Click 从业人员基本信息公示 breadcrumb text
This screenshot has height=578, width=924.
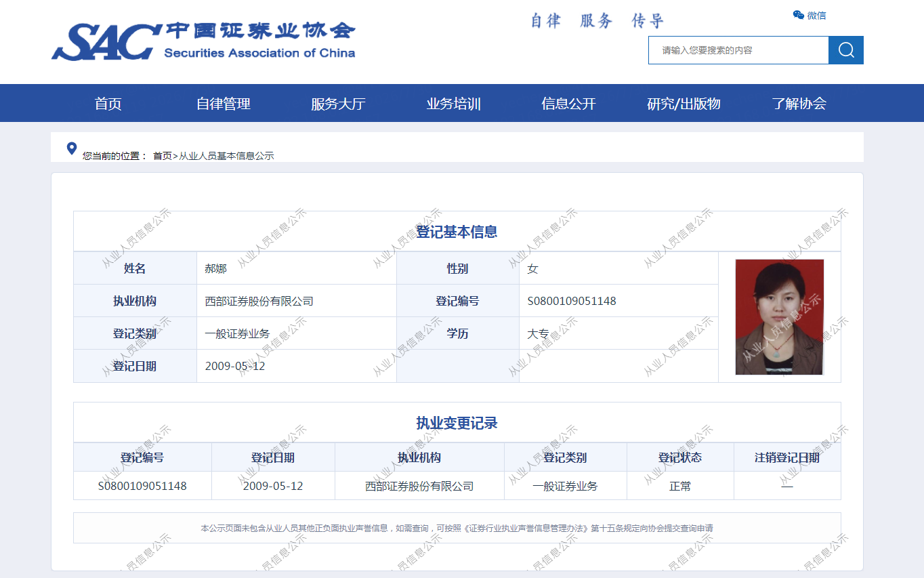point(226,156)
